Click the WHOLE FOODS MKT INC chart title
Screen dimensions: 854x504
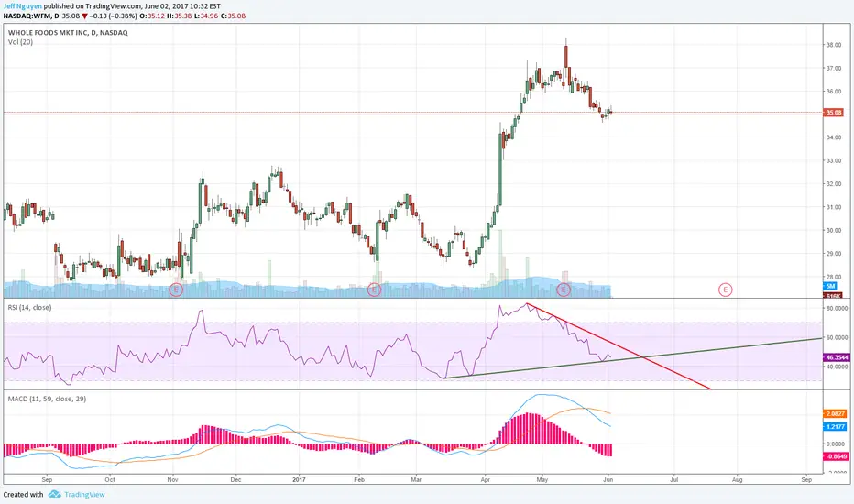pyautogui.click(x=68, y=33)
